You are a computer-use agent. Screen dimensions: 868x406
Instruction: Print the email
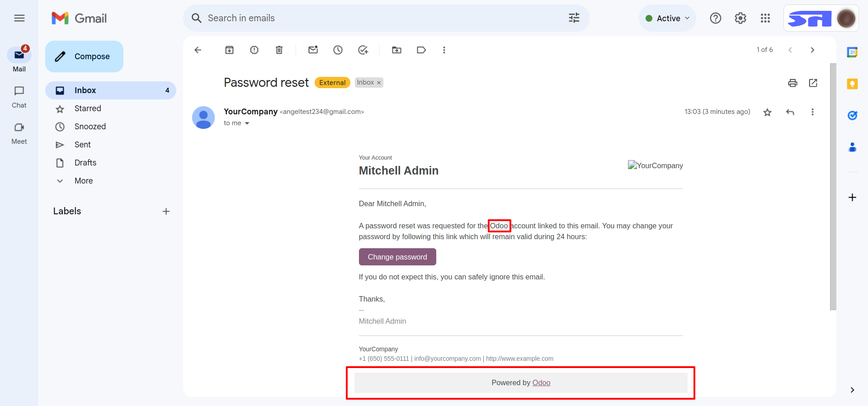click(793, 83)
